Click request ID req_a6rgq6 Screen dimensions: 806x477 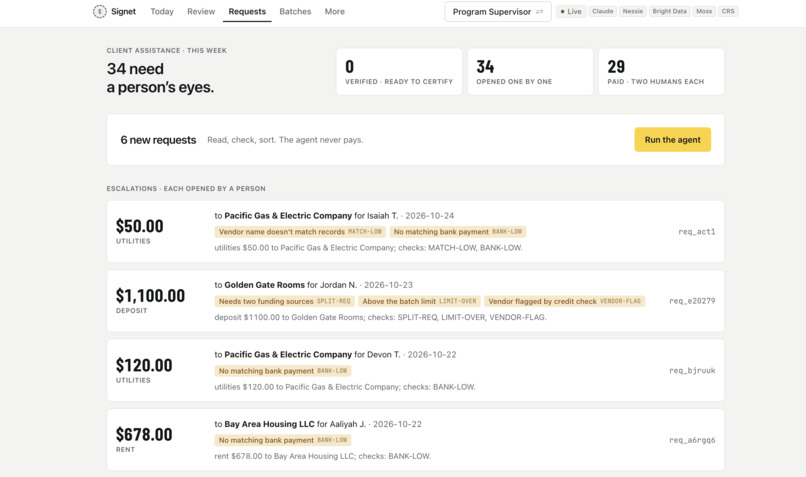coord(692,440)
